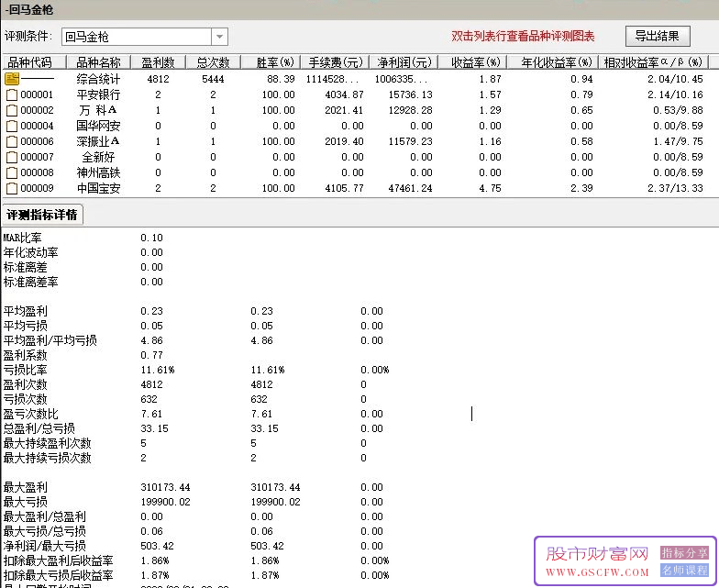
Task: Click stock code 000001
Action: (37, 94)
